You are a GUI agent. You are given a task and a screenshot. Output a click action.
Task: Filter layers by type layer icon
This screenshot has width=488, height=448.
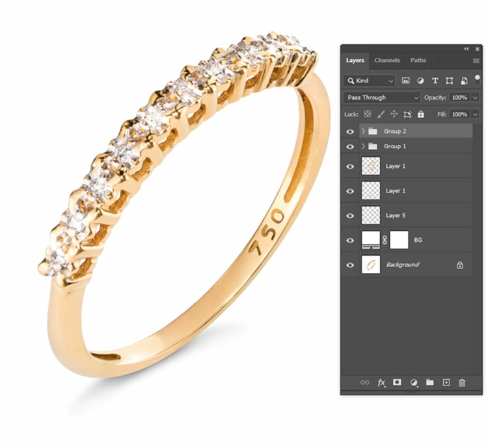[x=435, y=81]
